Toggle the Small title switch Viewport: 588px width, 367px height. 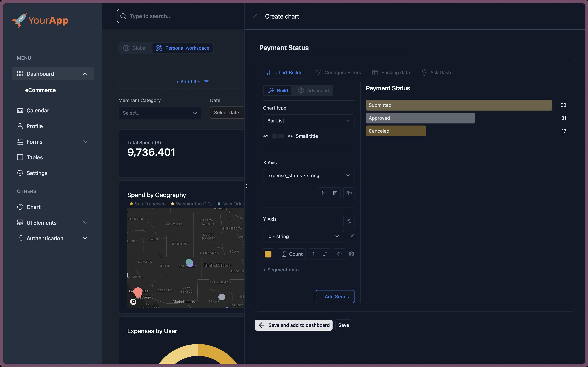point(278,136)
